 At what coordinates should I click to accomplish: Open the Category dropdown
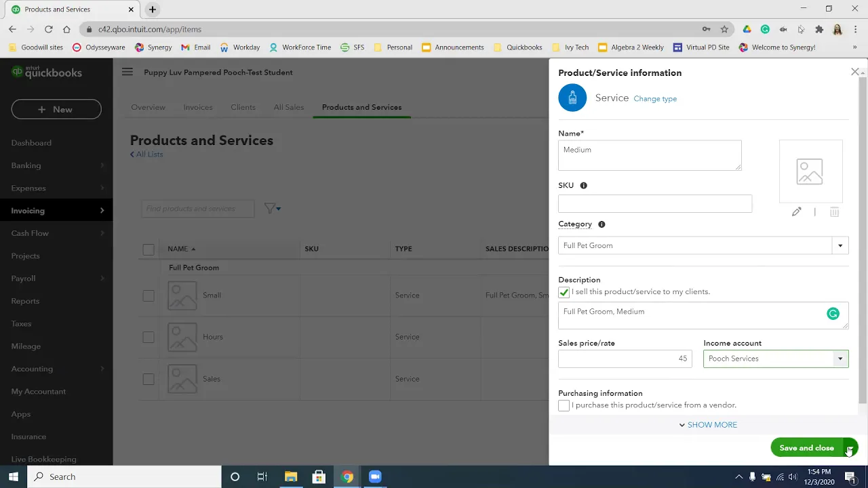840,245
